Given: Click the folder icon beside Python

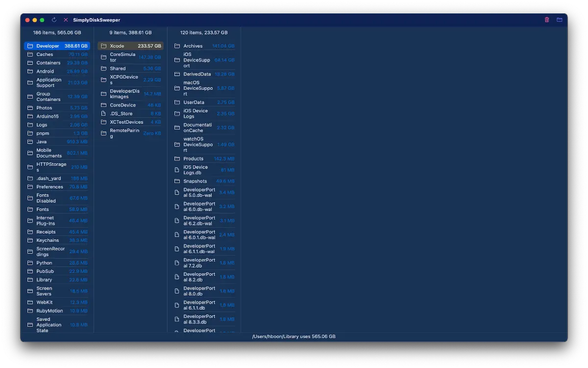Looking at the screenshot, I should click(x=30, y=263).
